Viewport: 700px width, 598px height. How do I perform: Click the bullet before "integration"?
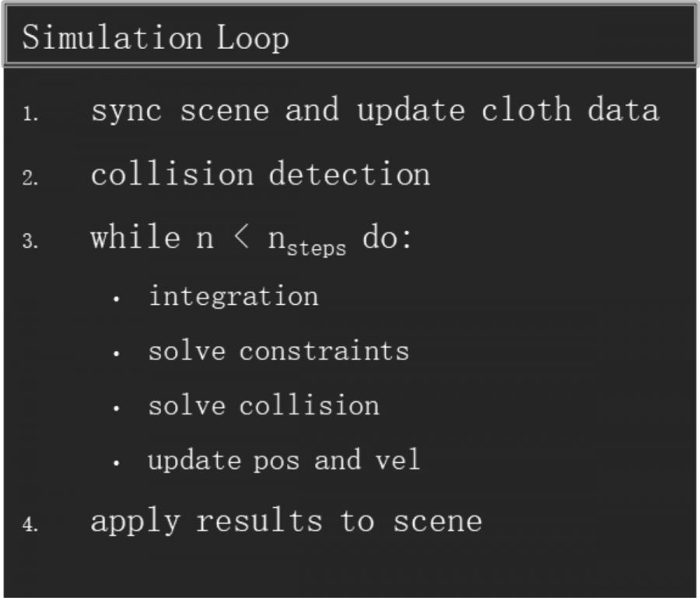[x=116, y=299]
